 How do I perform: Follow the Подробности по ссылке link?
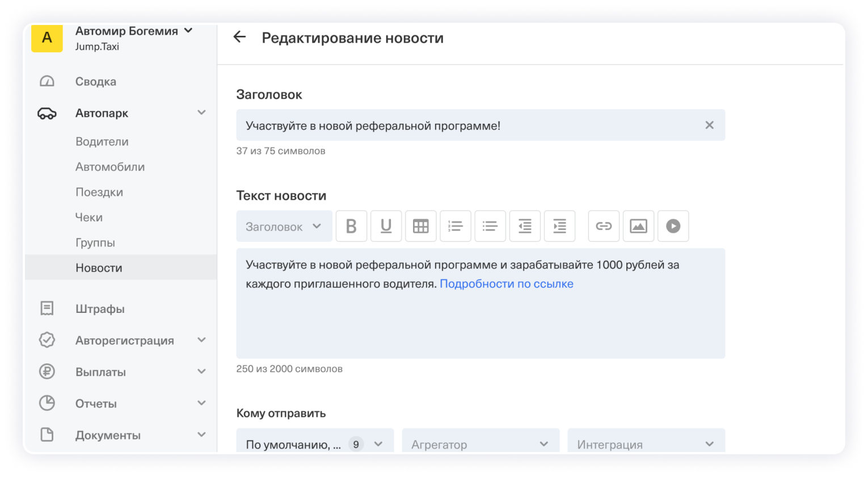point(506,283)
